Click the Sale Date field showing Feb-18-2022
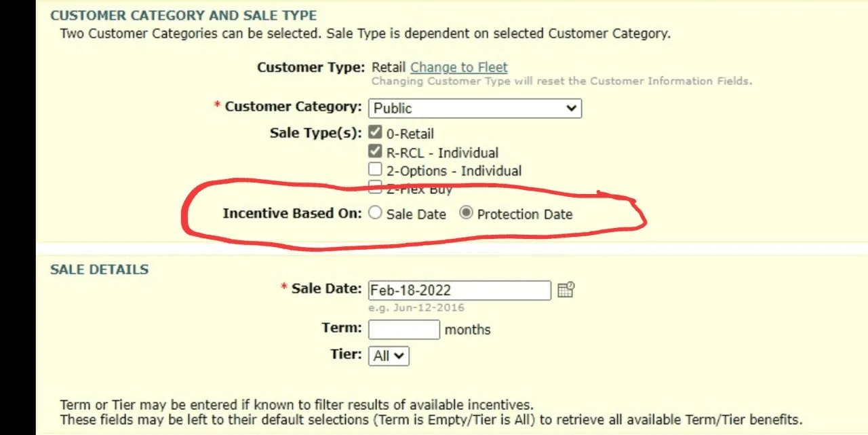Image resolution: width=868 pixels, height=435 pixels. point(459,290)
